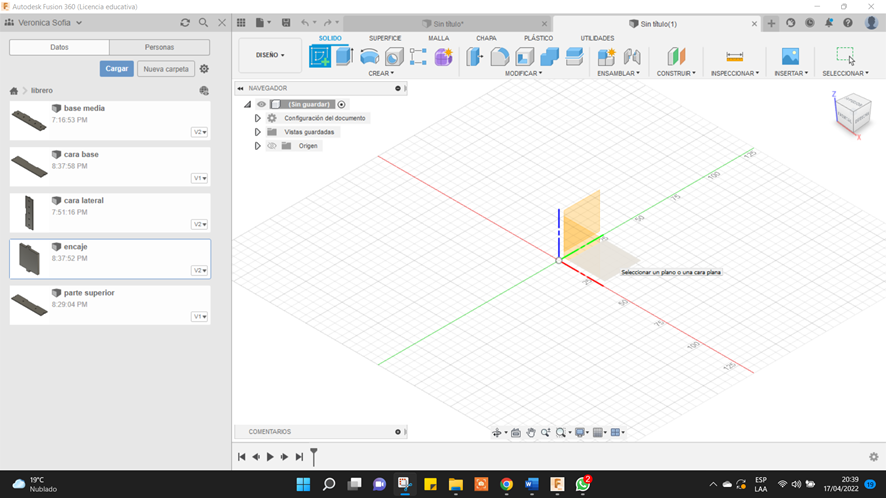Screen dimensions: 886x498
Task: Click the ViewCube to reorient view
Action: (x=853, y=113)
